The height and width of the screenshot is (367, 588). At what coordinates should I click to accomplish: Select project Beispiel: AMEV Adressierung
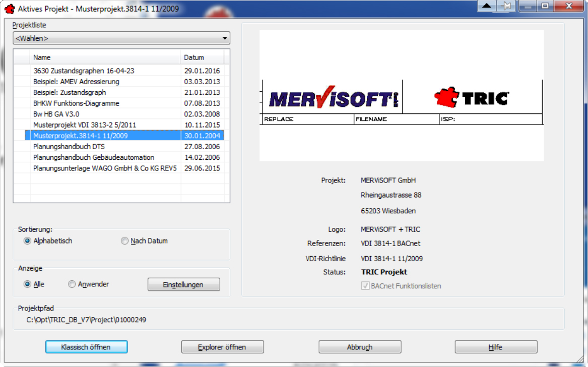(x=76, y=82)
